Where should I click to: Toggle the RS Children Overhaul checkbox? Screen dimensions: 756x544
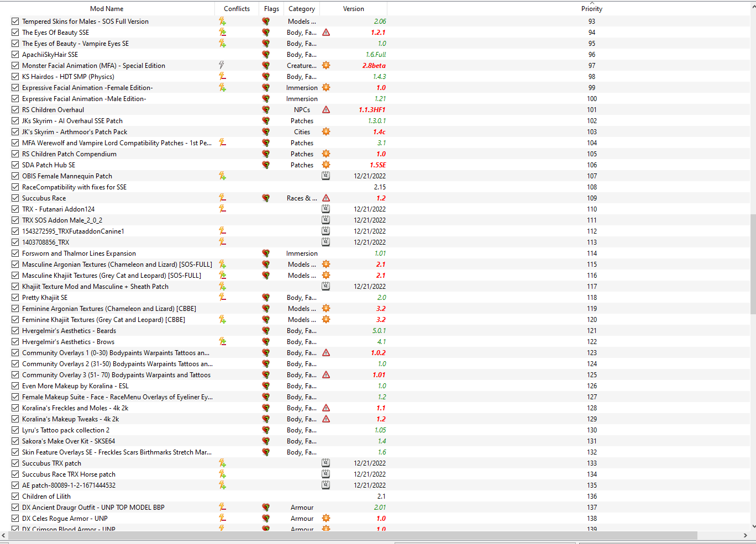(15, 110)
